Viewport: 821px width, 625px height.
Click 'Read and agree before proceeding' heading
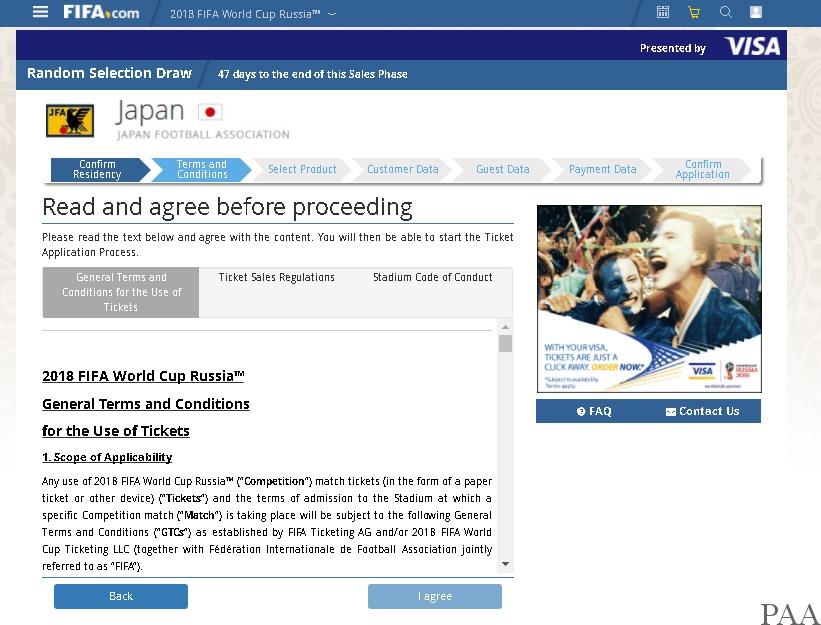pyautogui.click(x=227, y=207)
